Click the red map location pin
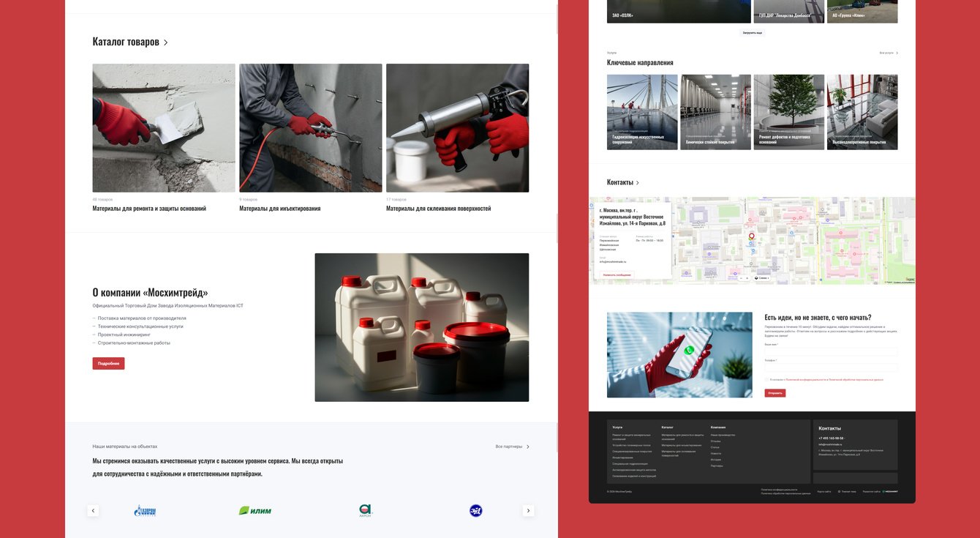Screen dimensions: 980x538 coord(751,236)
